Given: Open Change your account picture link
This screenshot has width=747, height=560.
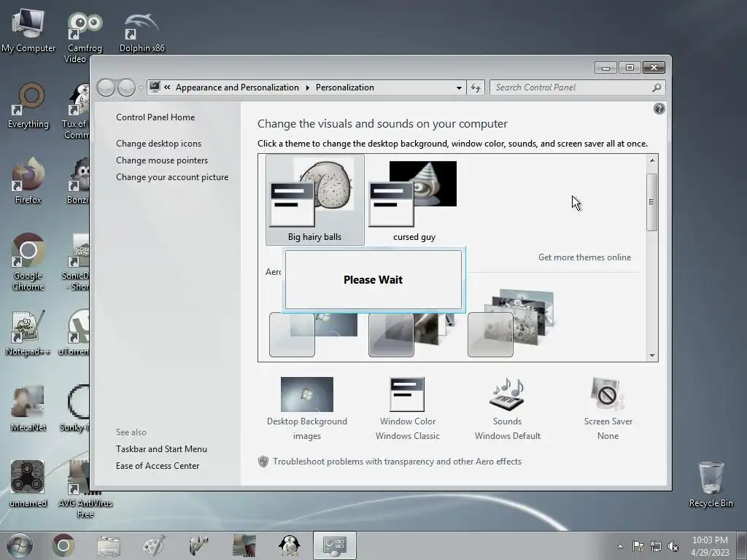Looking at the screenshot, I should pos(172,176).
